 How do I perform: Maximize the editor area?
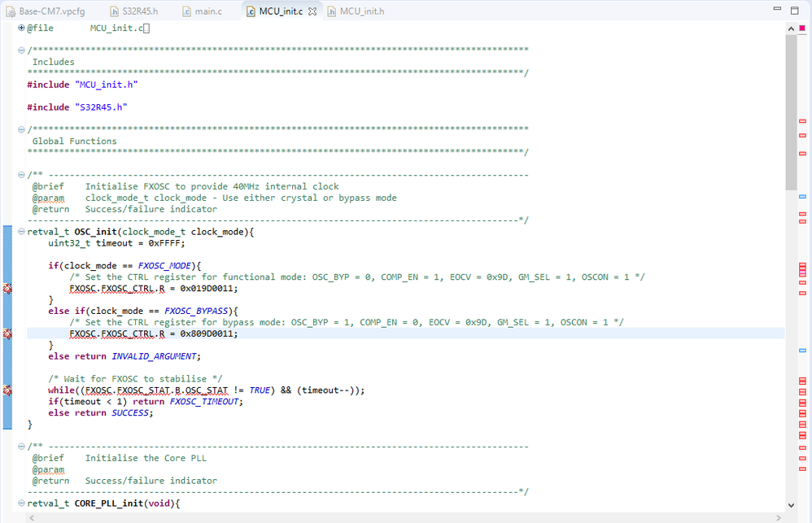pyautogui.click(x=795, y=10)
